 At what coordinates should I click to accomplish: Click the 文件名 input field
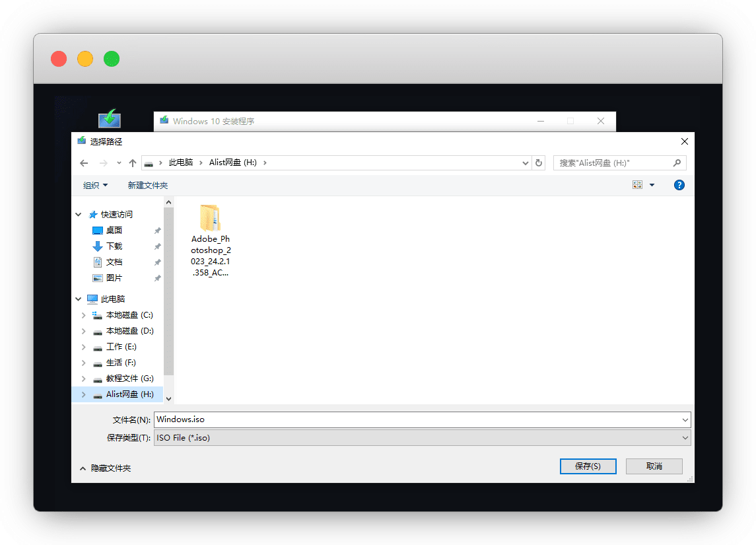(x=416, y=419)
